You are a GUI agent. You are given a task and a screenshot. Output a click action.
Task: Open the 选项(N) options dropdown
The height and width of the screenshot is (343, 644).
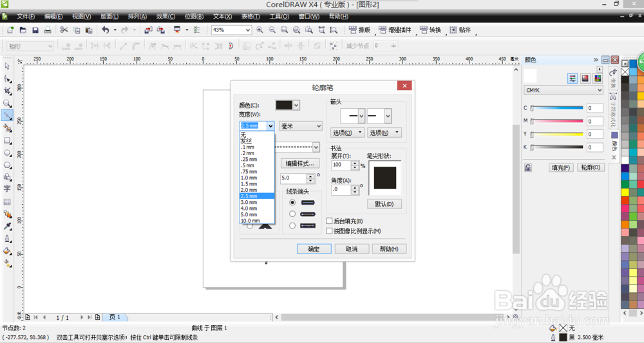click(384, 133)
